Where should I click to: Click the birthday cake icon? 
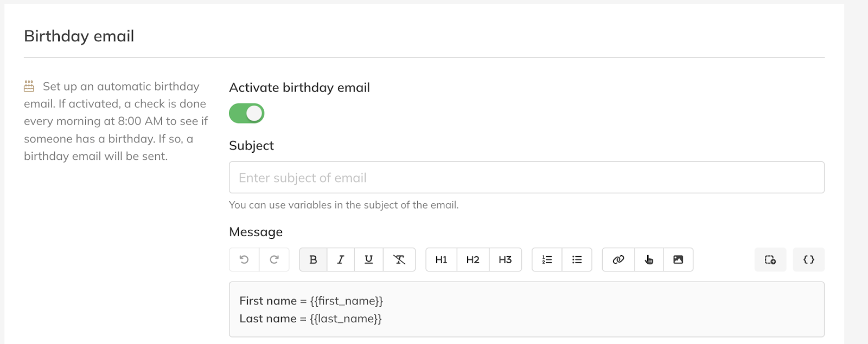coord(29,86)
